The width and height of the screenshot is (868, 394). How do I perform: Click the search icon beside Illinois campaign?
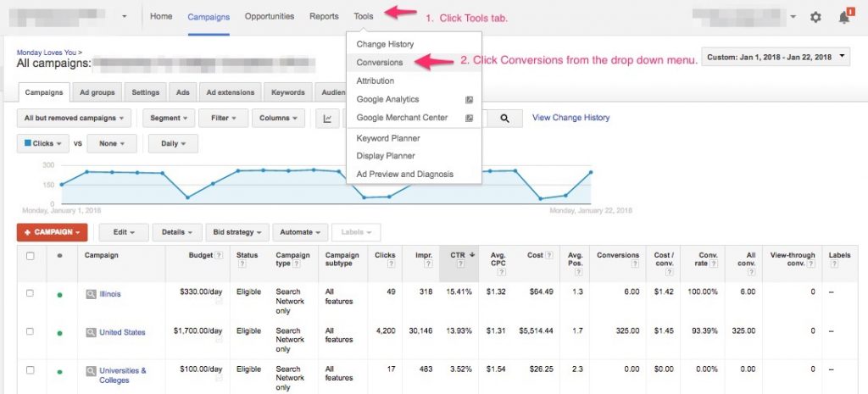[91, 294]
